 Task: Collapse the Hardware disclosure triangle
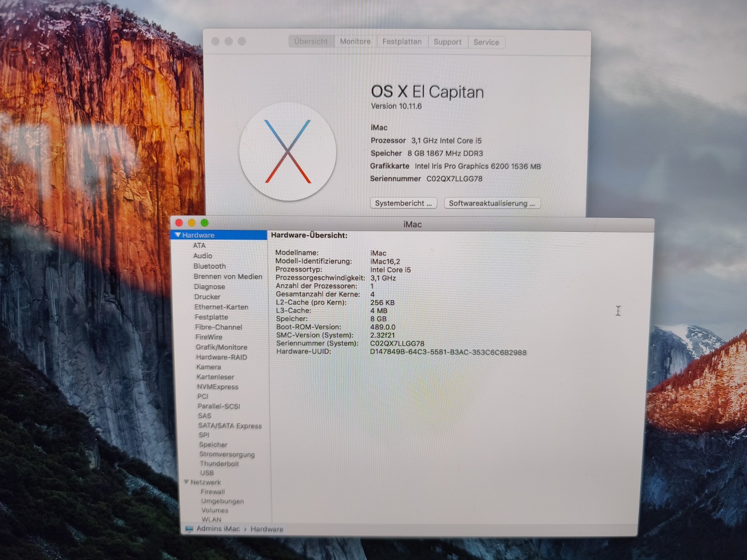(178, 235)
